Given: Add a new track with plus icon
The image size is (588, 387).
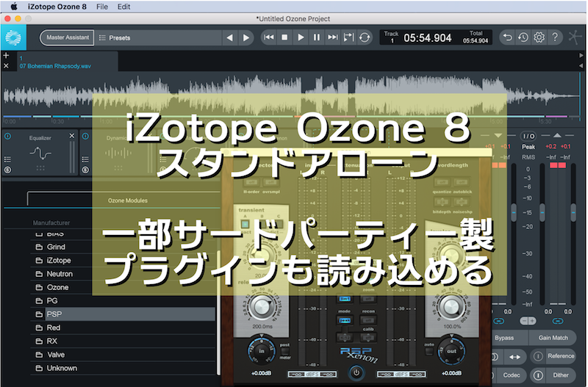Looking at the screenshot, I should (x=6, y=56).
